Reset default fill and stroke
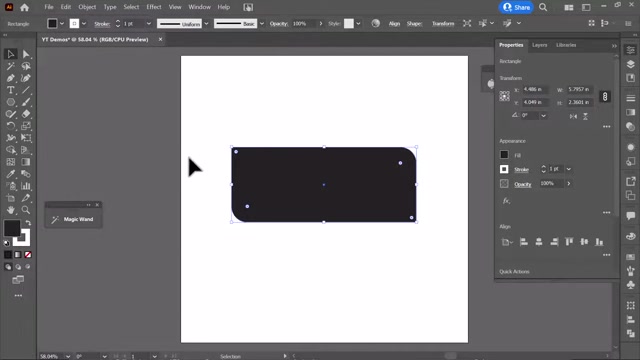640x360 pixels. coord(7,243)
